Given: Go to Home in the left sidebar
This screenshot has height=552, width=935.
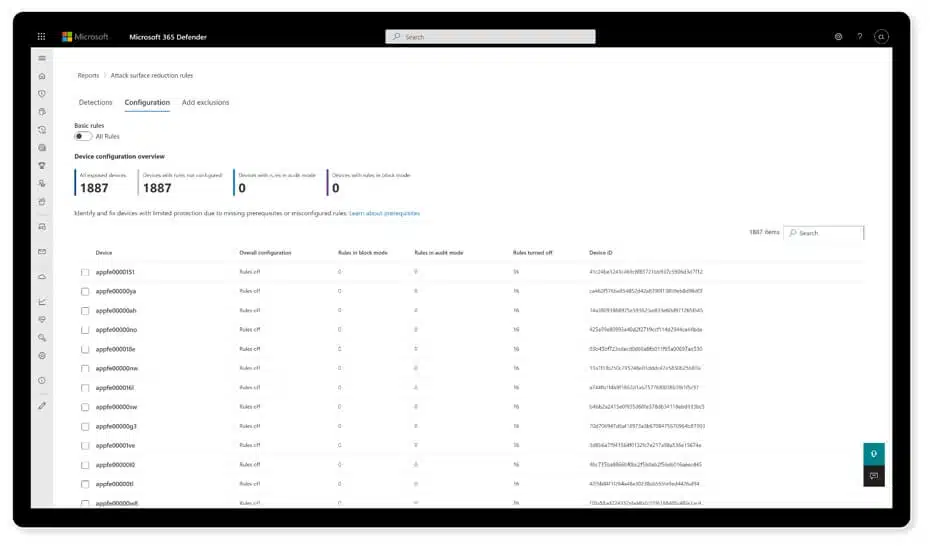Looking at the screenshot, I should (42, 76).
